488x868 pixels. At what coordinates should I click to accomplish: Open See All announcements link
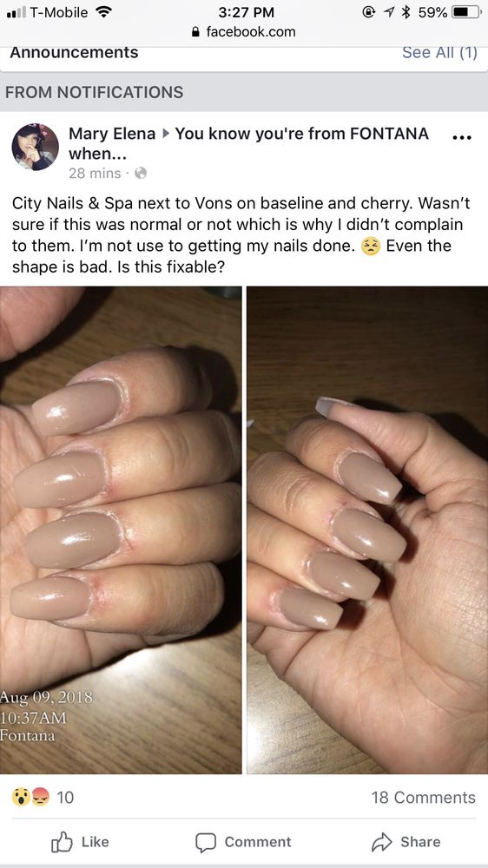pyautogui.click(x=439, y=53)
